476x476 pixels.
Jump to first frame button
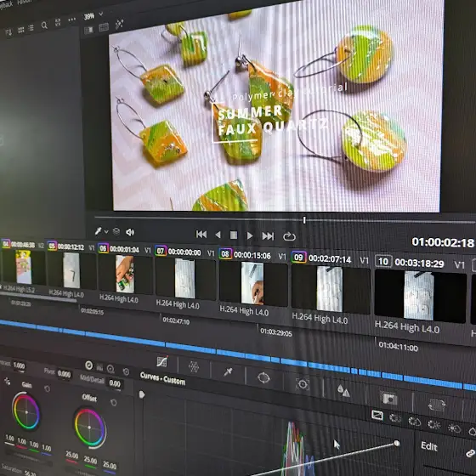tap(201, 235)
